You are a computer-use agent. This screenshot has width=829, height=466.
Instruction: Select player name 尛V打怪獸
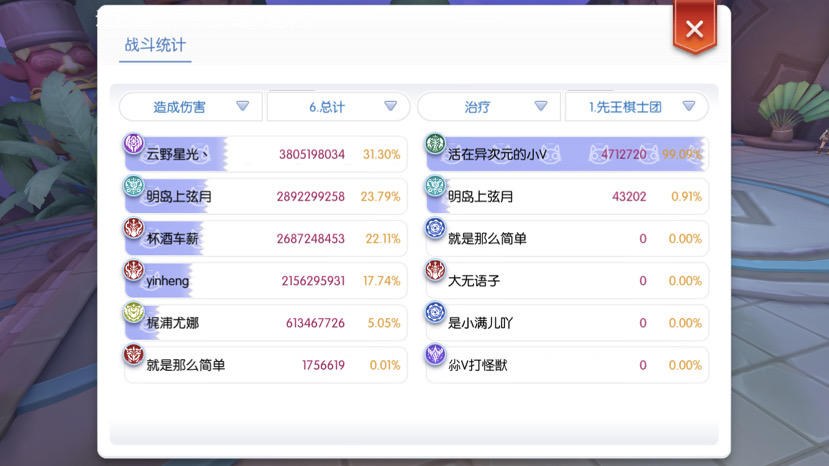coord(477,366)
